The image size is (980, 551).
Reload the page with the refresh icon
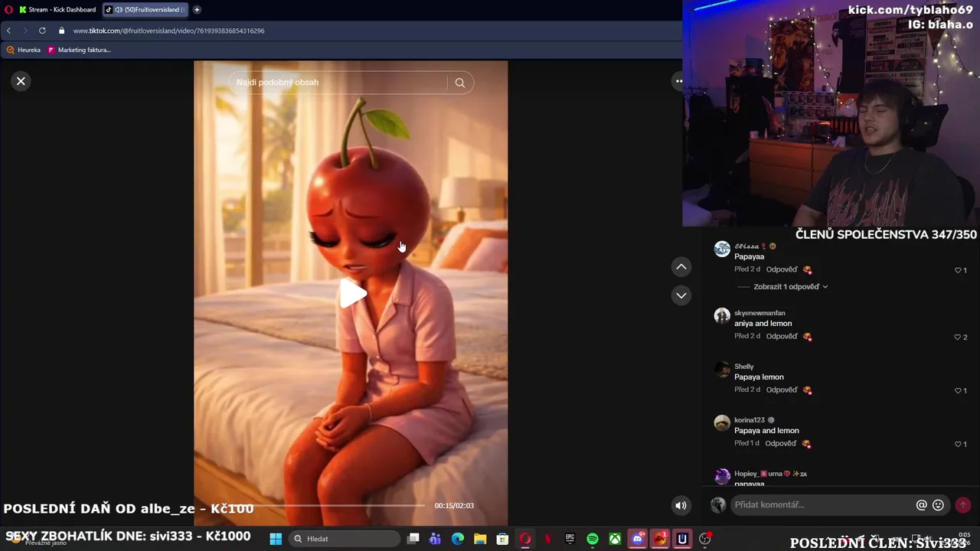click(x=42, y=31)
